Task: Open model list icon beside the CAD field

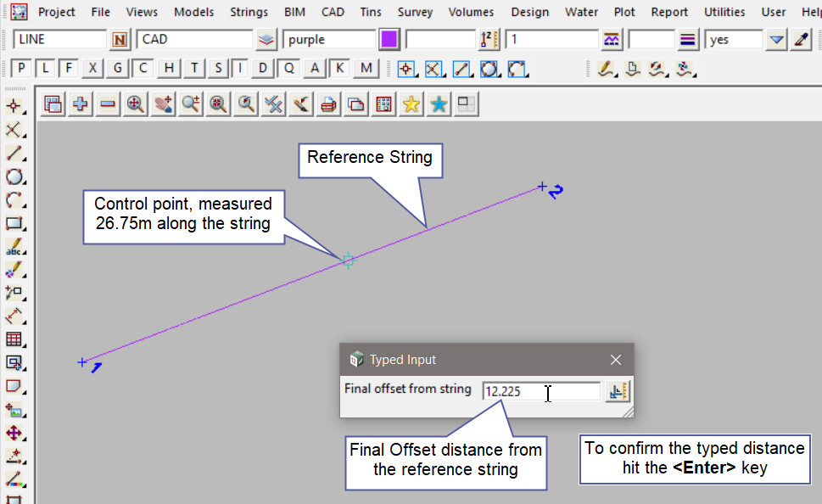Action: pyautogui.click(x=266, y=40)
